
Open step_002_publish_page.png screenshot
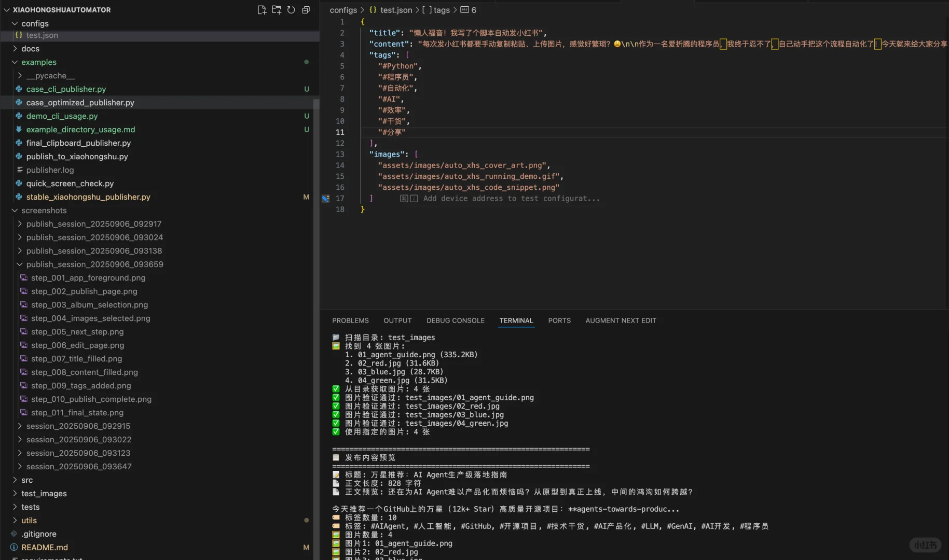click(84, 291)
